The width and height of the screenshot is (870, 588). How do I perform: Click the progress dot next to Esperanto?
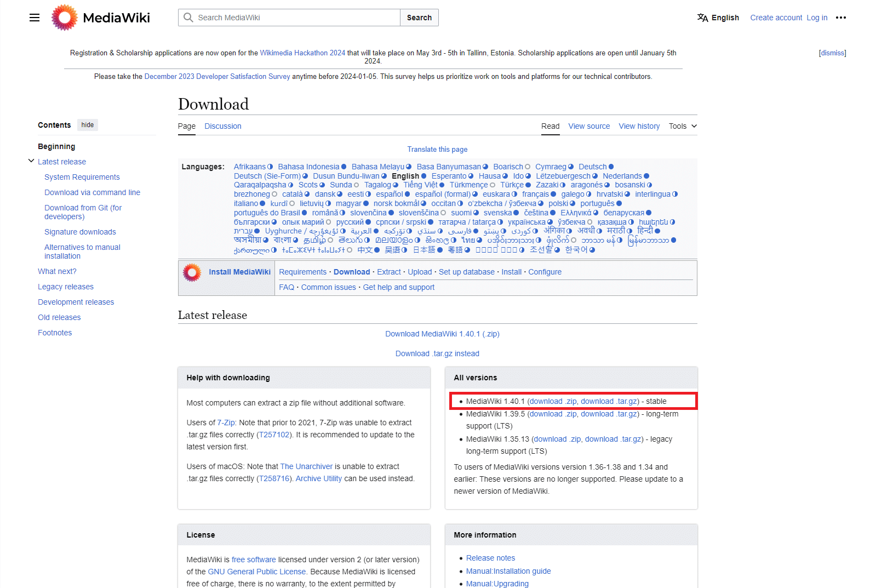click(471, 176)
